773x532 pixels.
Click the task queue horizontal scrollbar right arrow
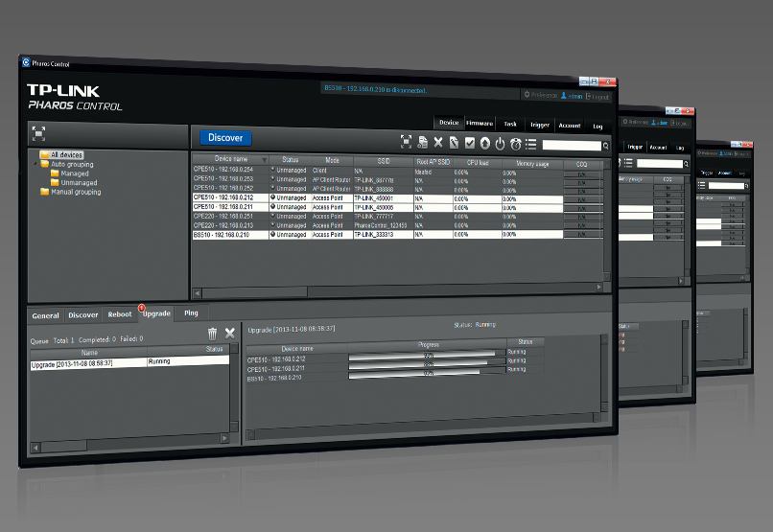224,438
